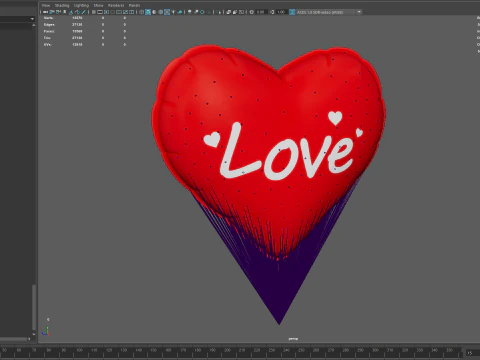The image size is (480, 360).
Task: Click the X-Ray Active Components icon
Action: tap(235, 12)
